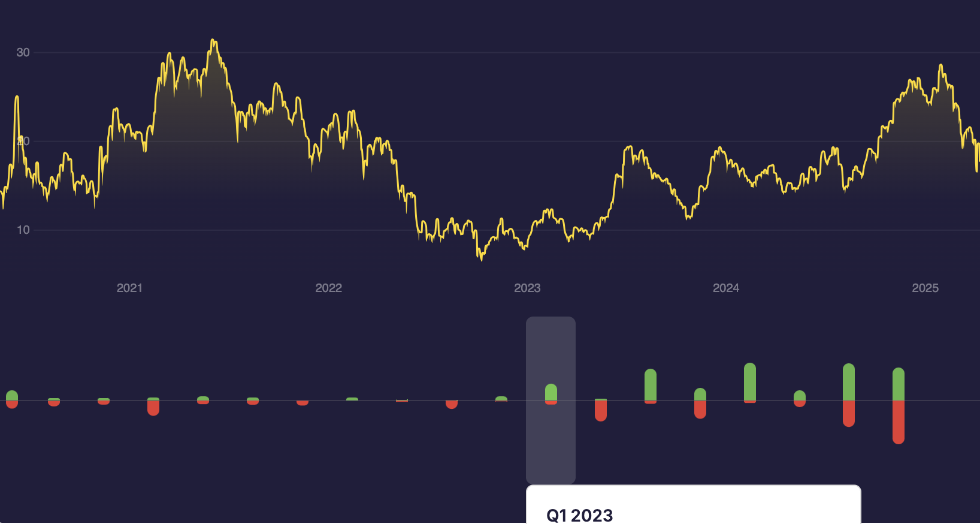
Task: Click the Q1 2023 tooltip heading
Action: [x=579, y=515]
